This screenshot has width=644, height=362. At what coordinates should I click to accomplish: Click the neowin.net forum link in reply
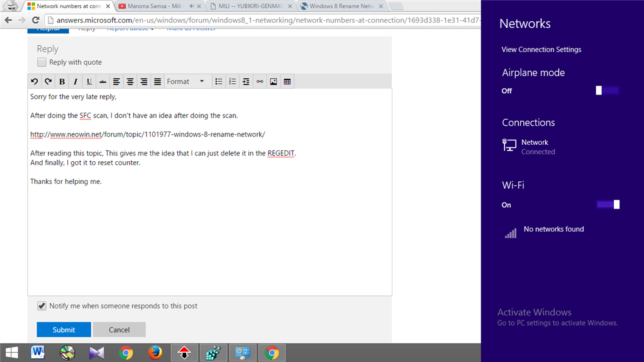click(147, 135)
